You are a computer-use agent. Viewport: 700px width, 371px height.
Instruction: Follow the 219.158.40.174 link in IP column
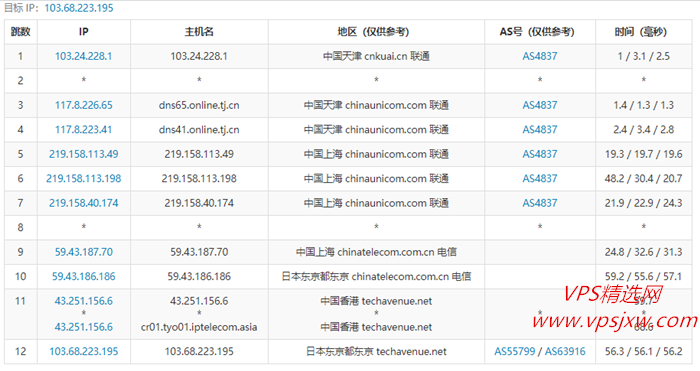point(83,203)
